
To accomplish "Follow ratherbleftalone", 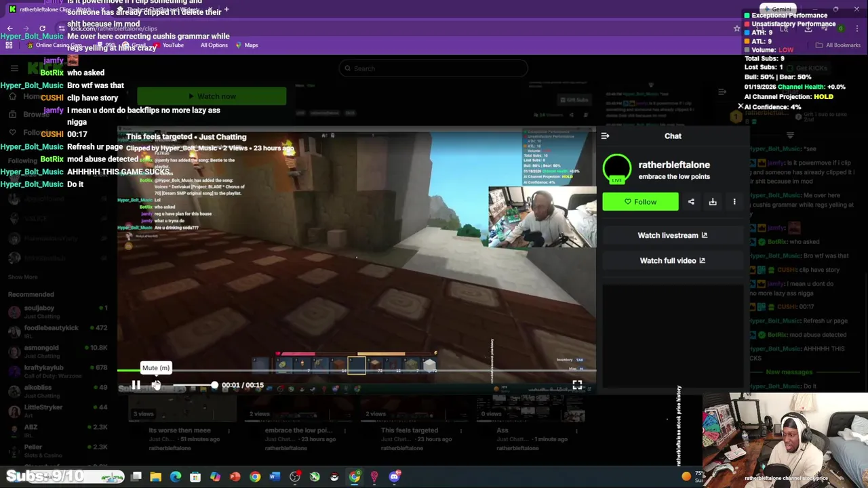I will coord(640,202).
